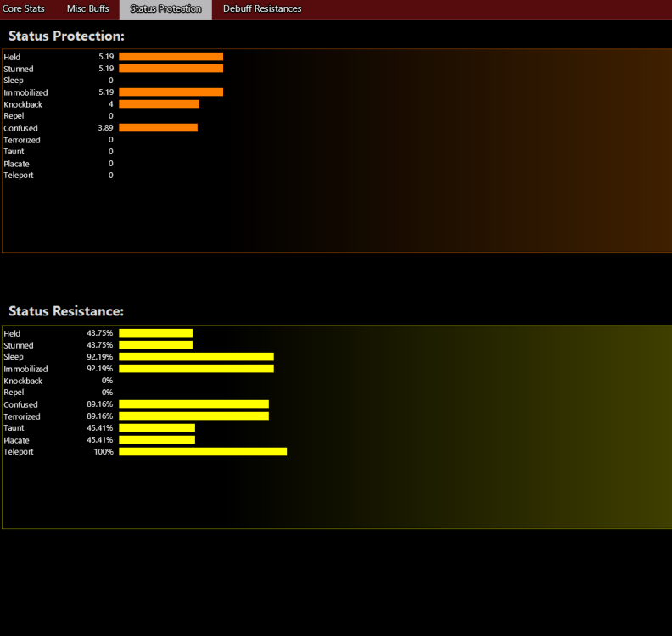Image resolution: width=672 pixels, height=636 pixels.
Task: Select the Knockback label under Status Resistance
Action: [x=23, y=381]
